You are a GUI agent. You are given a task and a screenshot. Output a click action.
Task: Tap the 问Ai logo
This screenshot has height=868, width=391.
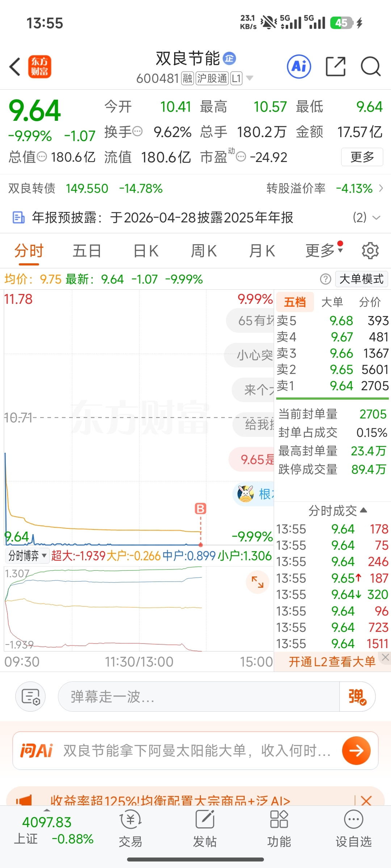(37, 750)
